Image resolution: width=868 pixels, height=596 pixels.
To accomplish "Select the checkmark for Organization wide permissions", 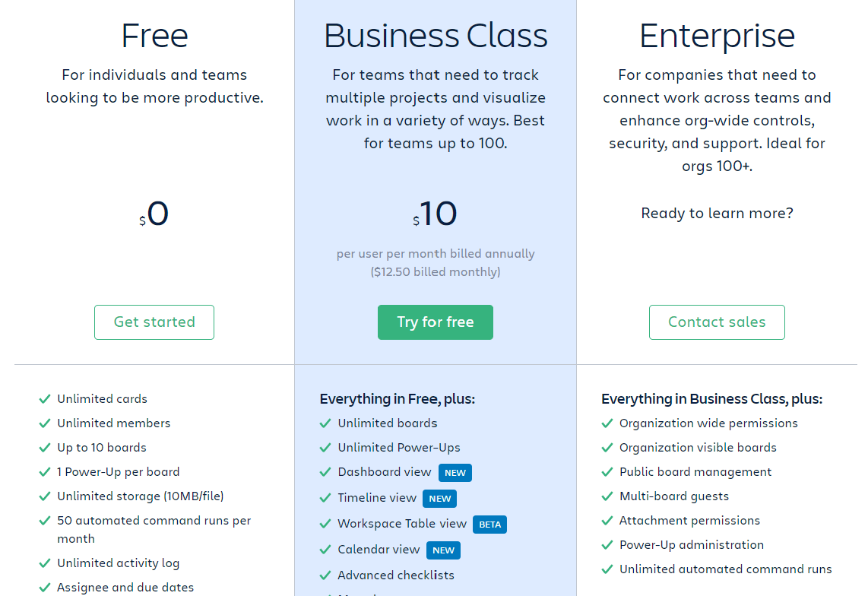I will tap(607, 423).
